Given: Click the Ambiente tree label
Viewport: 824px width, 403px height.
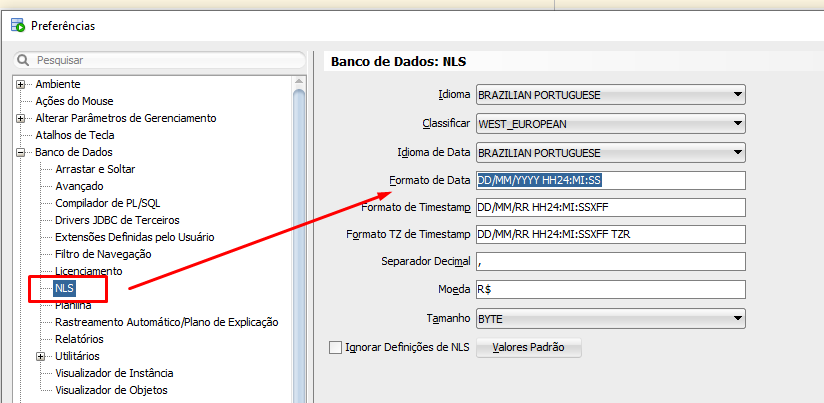Looking at the screenshot, I should click(58, 84).
